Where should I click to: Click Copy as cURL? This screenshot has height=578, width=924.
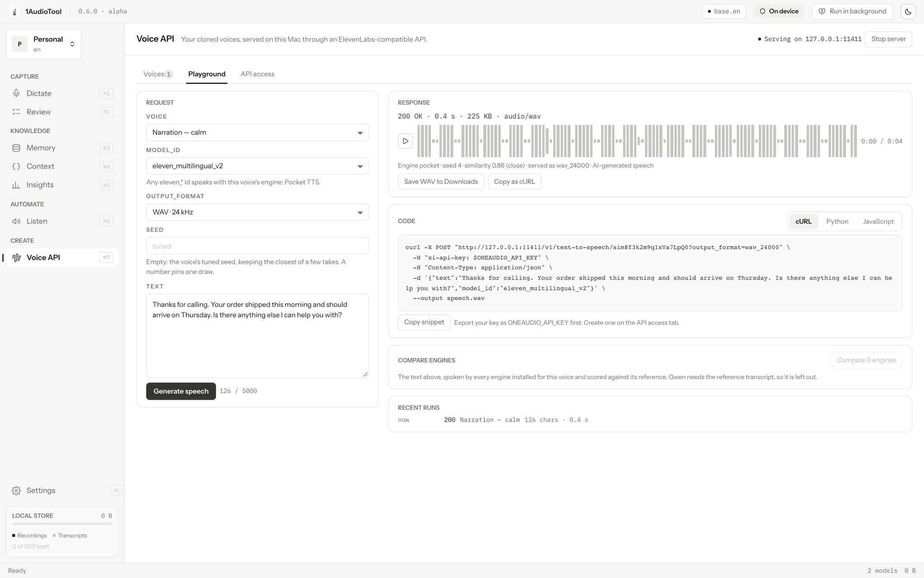[x=514, y=182]
